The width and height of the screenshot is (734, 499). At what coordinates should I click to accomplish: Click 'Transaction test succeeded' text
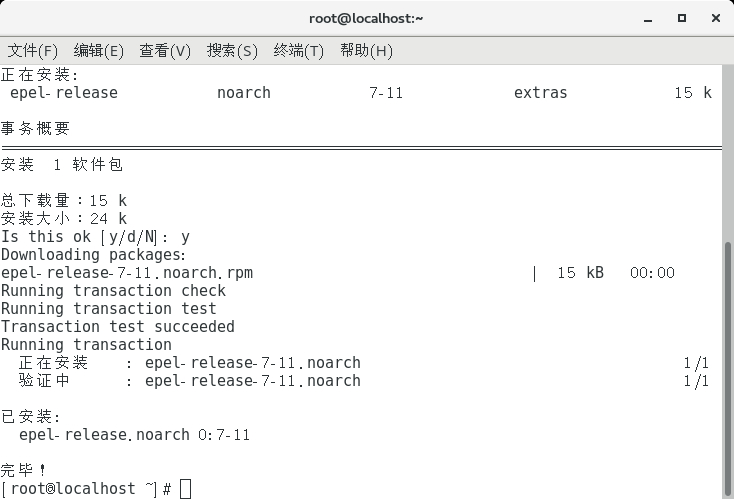pyautogui.click(x=118, y=327)
